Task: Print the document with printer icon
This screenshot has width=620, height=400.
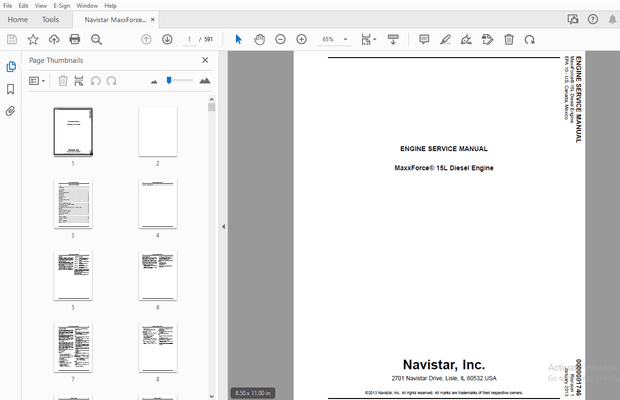Action: pyautogui.click(x=75, y=39)
